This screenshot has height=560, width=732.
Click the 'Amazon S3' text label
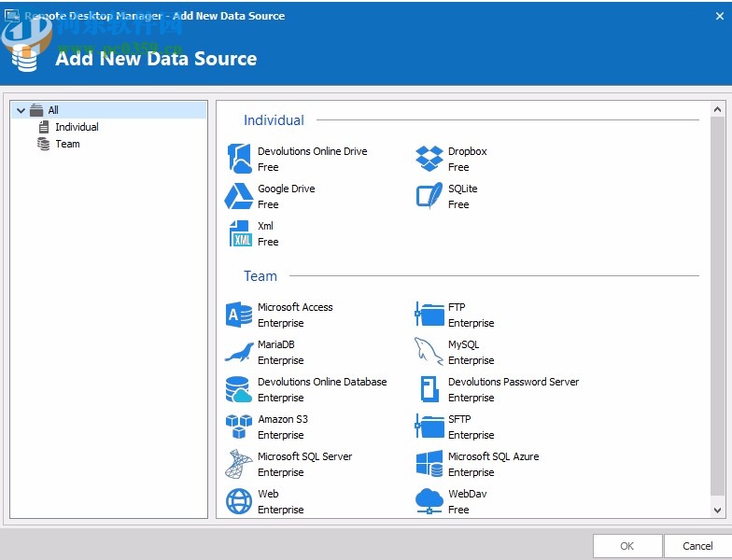[283, 419]
